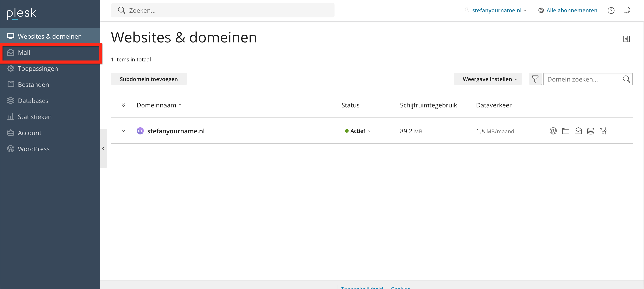The height and width of the screenshot is (289, 644).
Task: Sort by Domeinnaam column header
Action: pyautogui.click(x=157, y=105)
